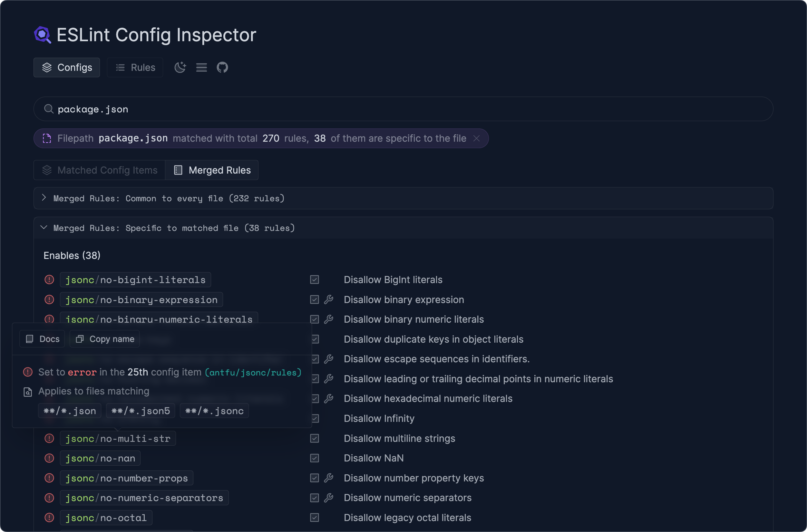Toggle dark mode with the moon icon
The image size is (807, 532).
tap(180, 67)
